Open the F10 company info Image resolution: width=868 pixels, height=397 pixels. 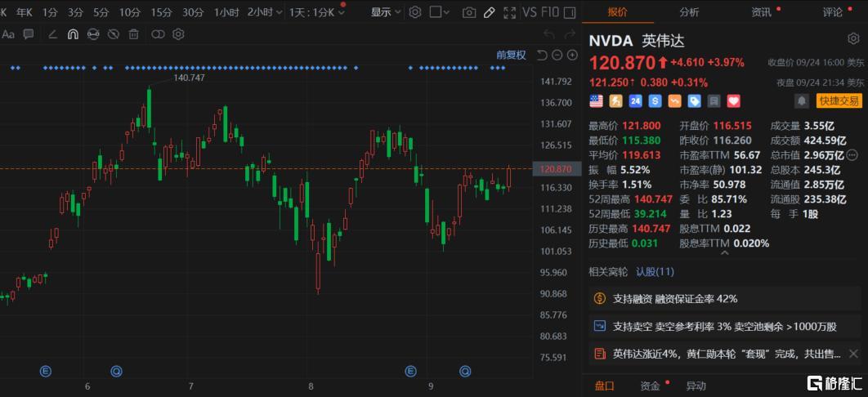click(550, 12)
